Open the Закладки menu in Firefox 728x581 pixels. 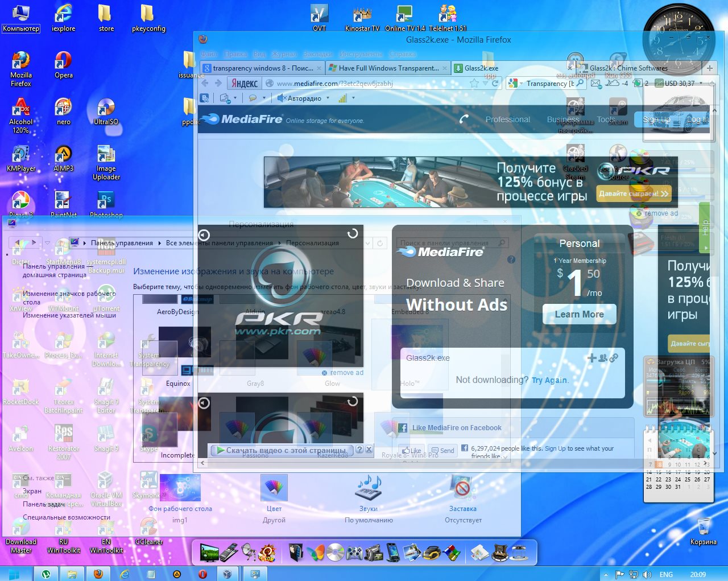pos(317,54)
